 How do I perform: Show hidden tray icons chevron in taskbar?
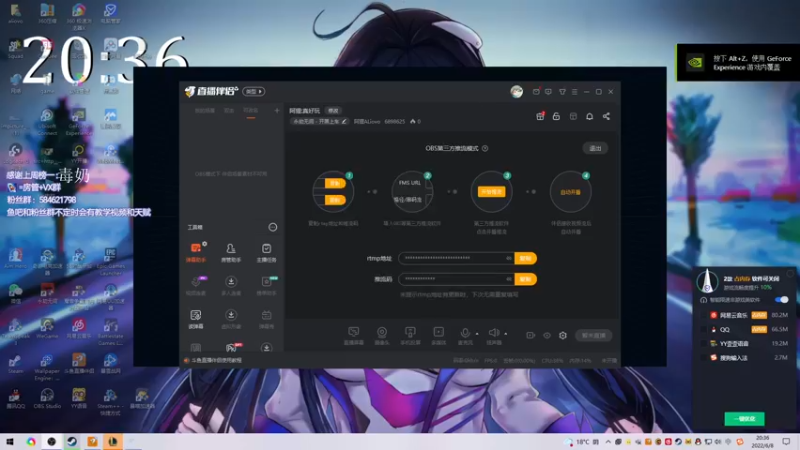coord(608,442)
